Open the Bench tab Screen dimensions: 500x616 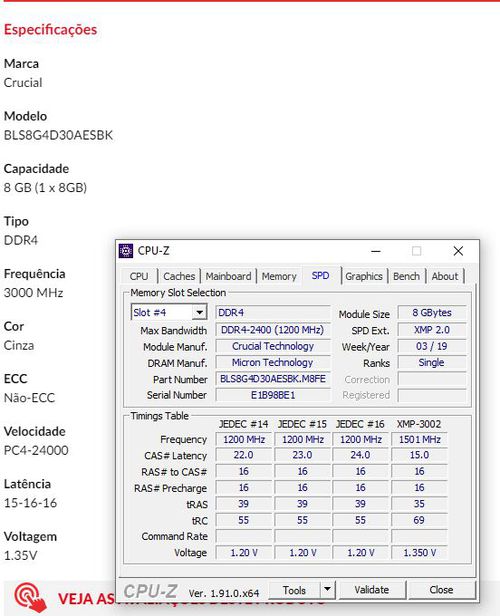tap(406, 276)
